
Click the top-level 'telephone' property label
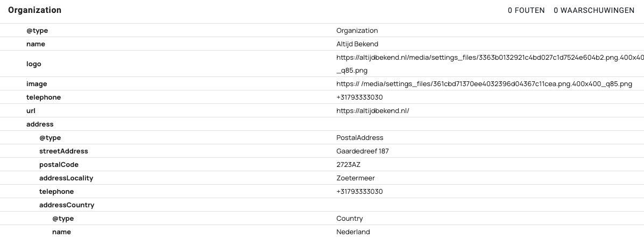[x=44, y=97]
